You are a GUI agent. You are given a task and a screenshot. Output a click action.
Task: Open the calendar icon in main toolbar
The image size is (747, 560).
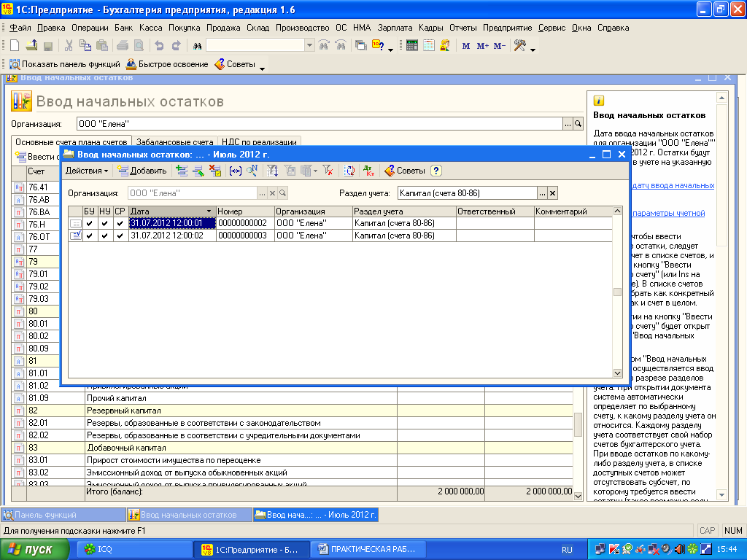(429, 46)
